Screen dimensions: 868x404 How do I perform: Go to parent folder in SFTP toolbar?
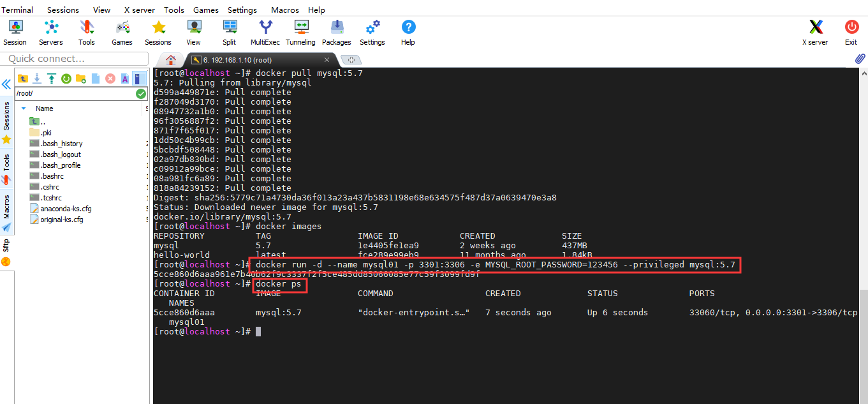click(x=23, y=79)
